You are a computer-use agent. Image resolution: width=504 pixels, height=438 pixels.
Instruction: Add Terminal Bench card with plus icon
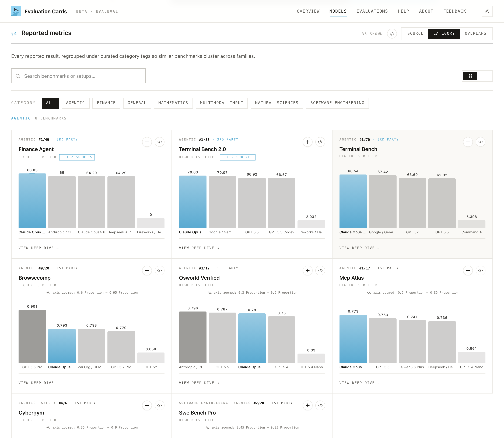click(468, 142)
